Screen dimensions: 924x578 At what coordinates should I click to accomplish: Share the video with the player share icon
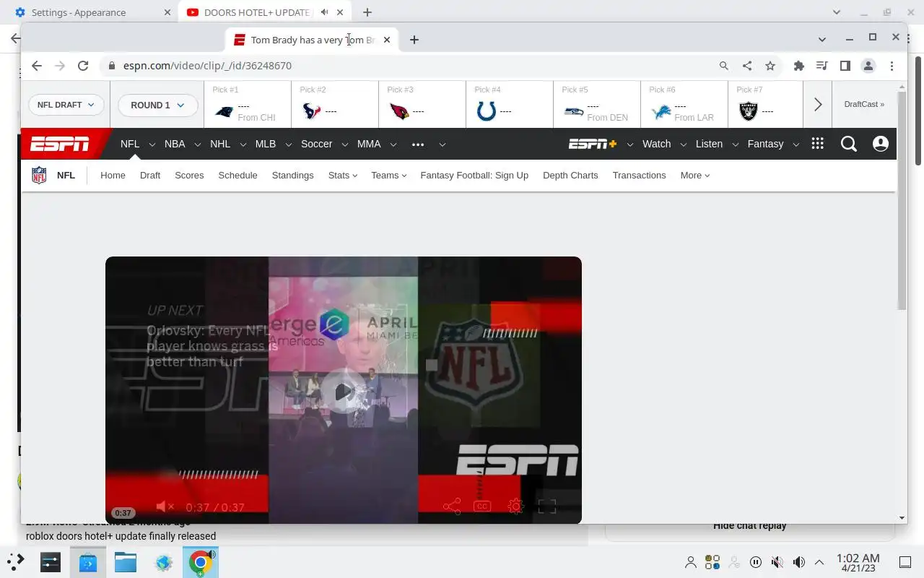pos(452,506)
